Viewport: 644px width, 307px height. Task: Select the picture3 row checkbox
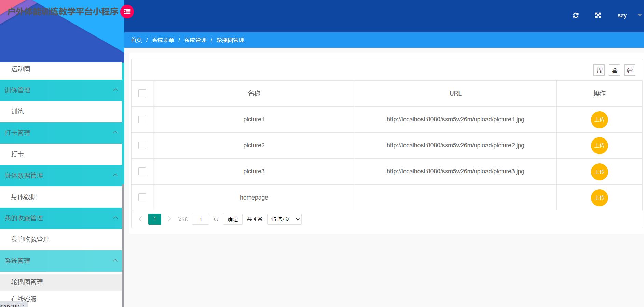(x=142, y=171)
